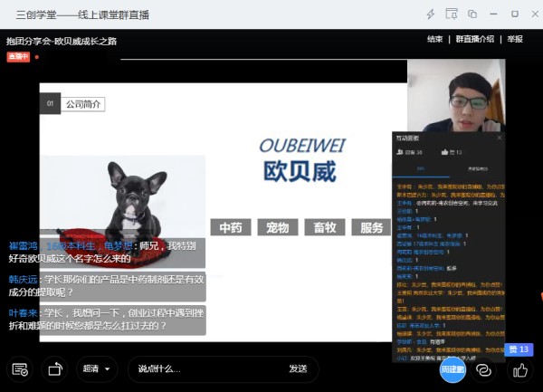Viewport: 543px width, 392px height.
Task: Click 叶春来's comment about 创业过程
Action: (x=106, y=320)
